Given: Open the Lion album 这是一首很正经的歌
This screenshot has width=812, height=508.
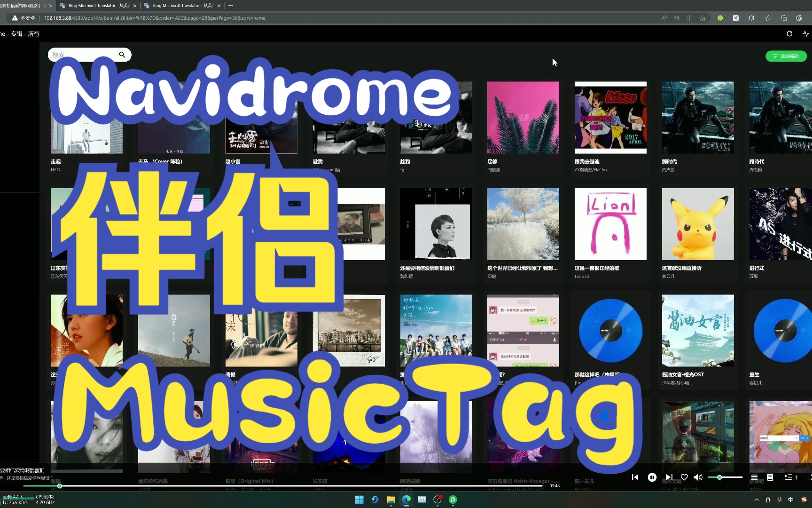Looking at the screenshot, I should [610, 224].
